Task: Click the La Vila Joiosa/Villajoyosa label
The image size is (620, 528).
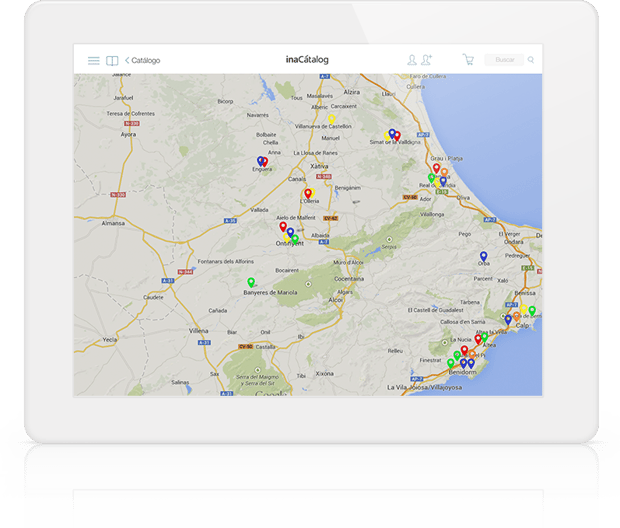Action: coord(424,388)
